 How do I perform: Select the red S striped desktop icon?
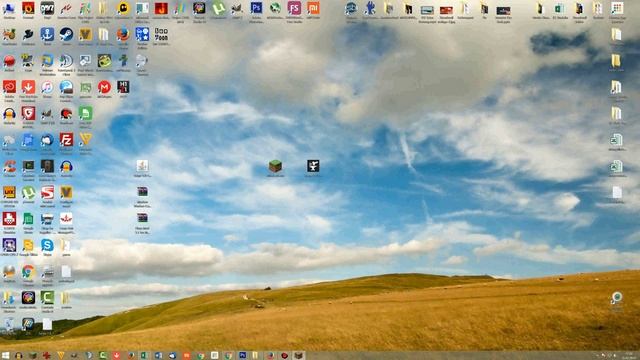[47, 192]
